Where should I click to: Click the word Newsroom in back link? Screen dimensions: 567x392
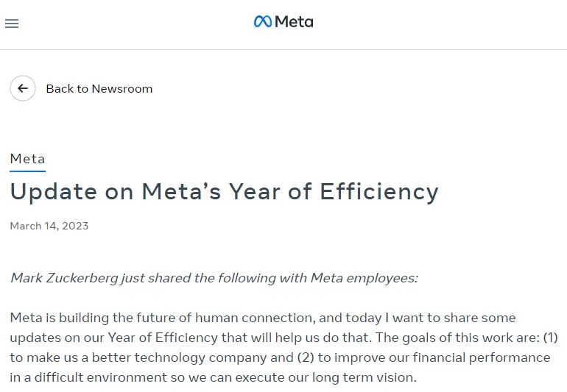tap(121, 89)
